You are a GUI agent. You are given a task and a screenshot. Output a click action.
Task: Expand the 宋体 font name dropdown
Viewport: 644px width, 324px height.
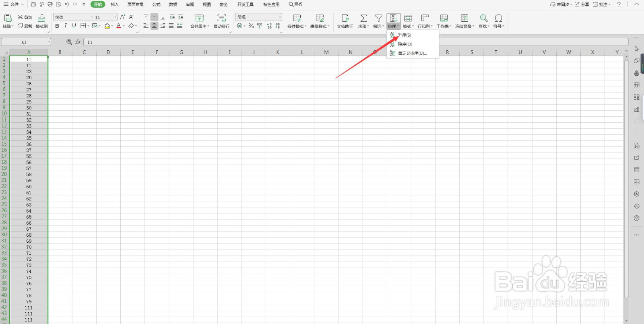pos(92,17)
